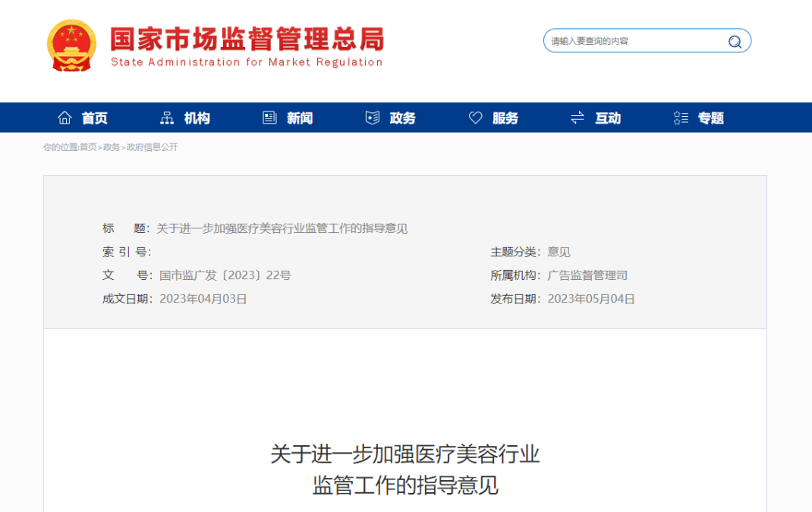Go to 政务 in the breadcrumb trail

(x=112, y=147)
